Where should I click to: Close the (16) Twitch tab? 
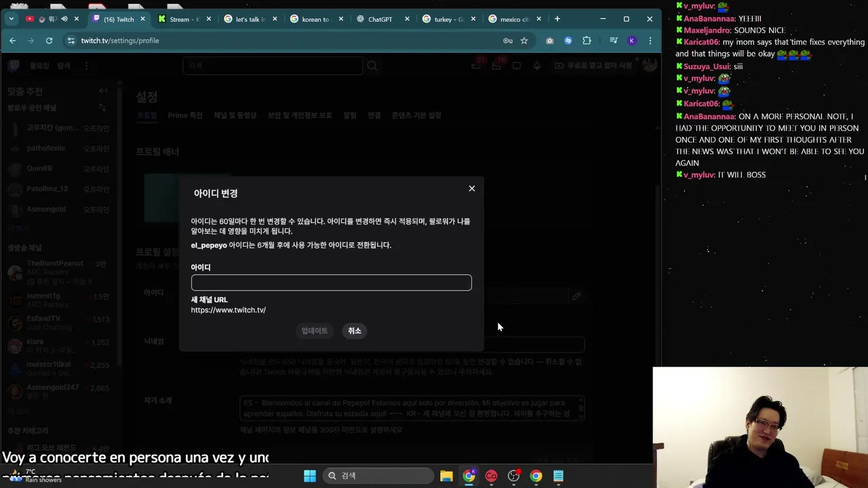click(143, 19)
